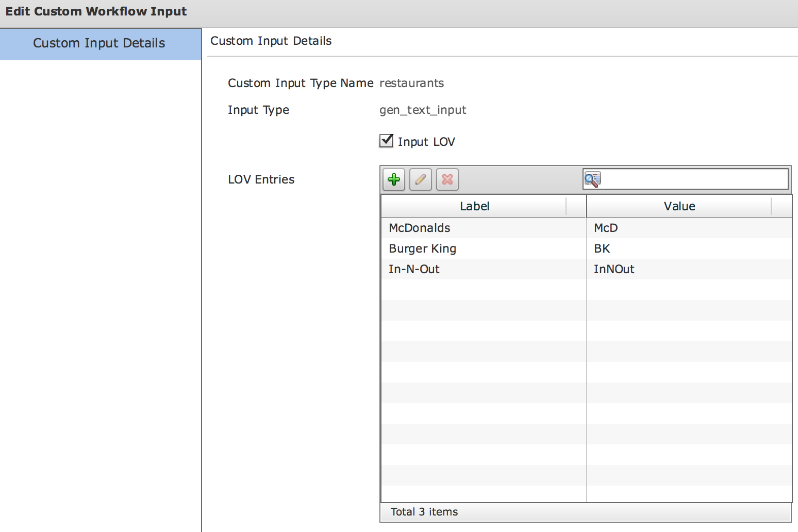
Task: Click the divider right of Value header
Action: tap(771, 206)
